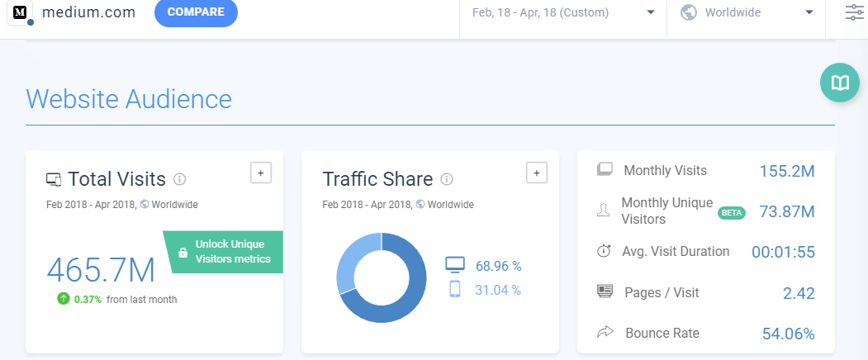
Task: Click the COMPARE button
Action: [x=196, y=12]
